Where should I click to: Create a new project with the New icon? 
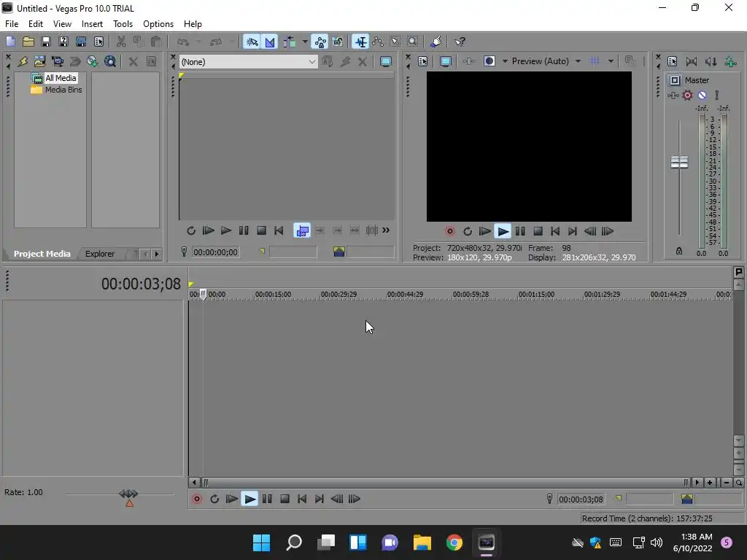pyautogui.click(x=10, y=42)
